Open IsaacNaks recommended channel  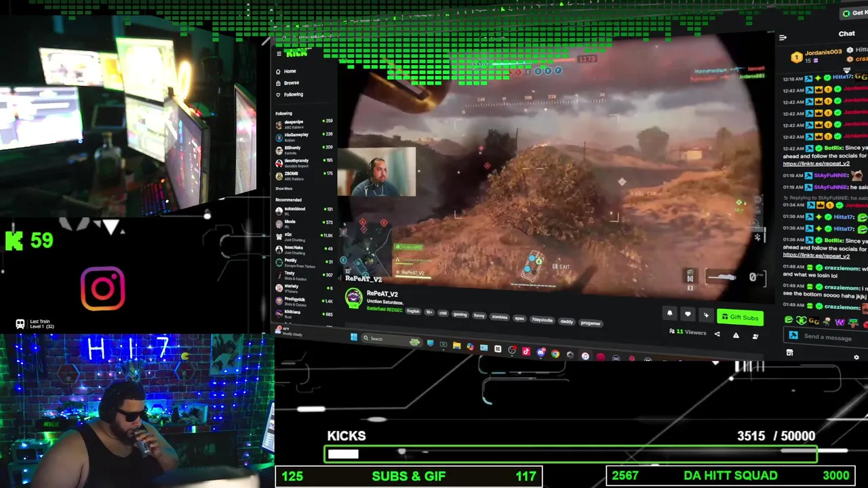click(304, 249)
